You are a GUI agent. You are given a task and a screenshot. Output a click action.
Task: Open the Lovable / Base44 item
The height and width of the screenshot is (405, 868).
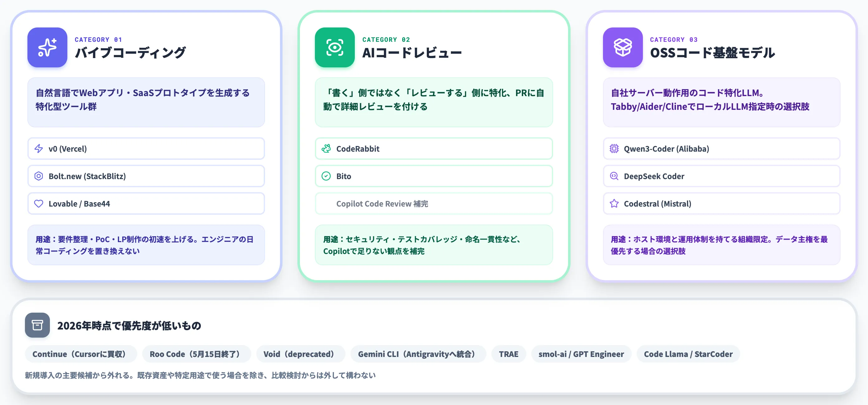click(x=146, y=204)
